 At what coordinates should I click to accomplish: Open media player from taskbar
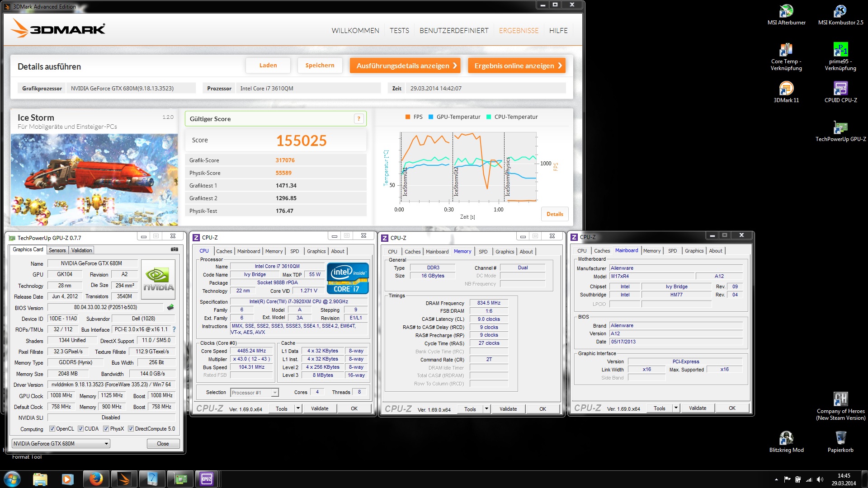tap(68, 479)
